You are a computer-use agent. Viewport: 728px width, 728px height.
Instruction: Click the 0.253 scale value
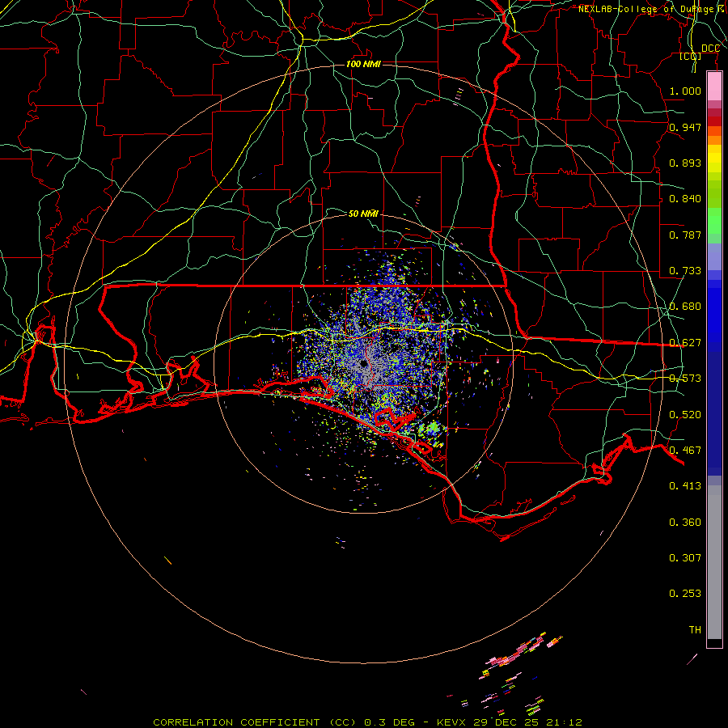click(x=685, y=594)
